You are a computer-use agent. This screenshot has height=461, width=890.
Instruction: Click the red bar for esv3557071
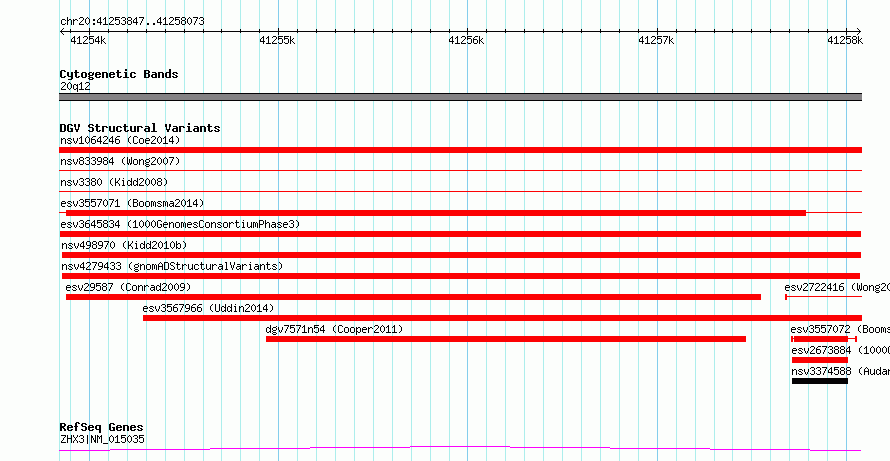pos(436,213)
